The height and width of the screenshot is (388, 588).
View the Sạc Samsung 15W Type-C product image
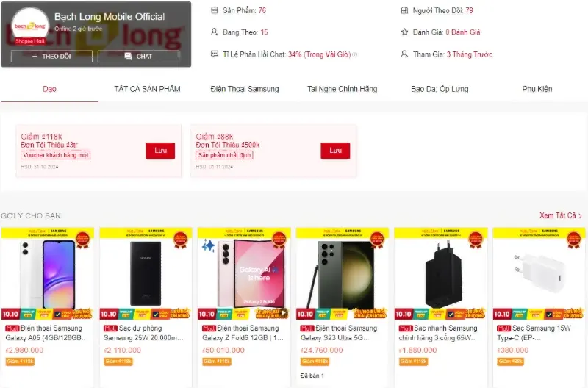pos(539,273)
